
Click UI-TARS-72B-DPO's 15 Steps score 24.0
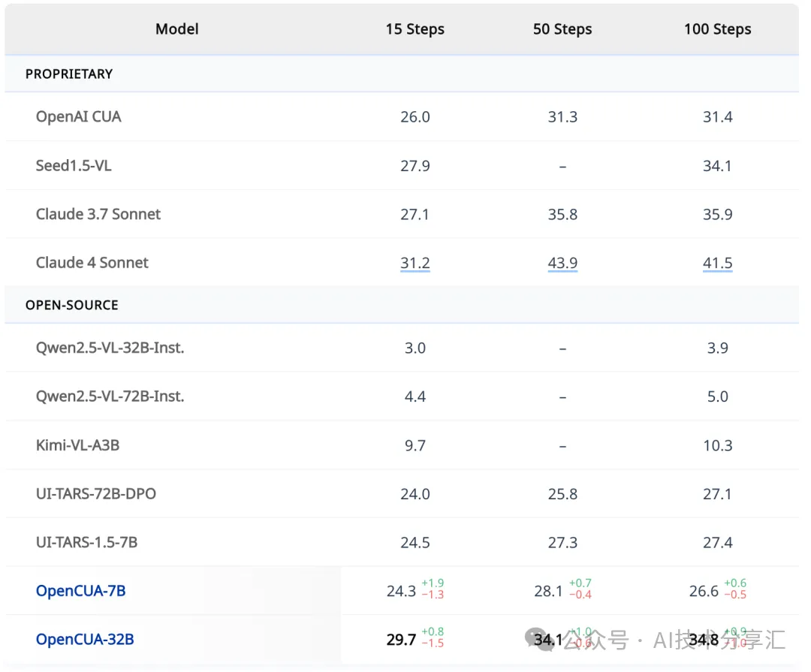(415, 495)
